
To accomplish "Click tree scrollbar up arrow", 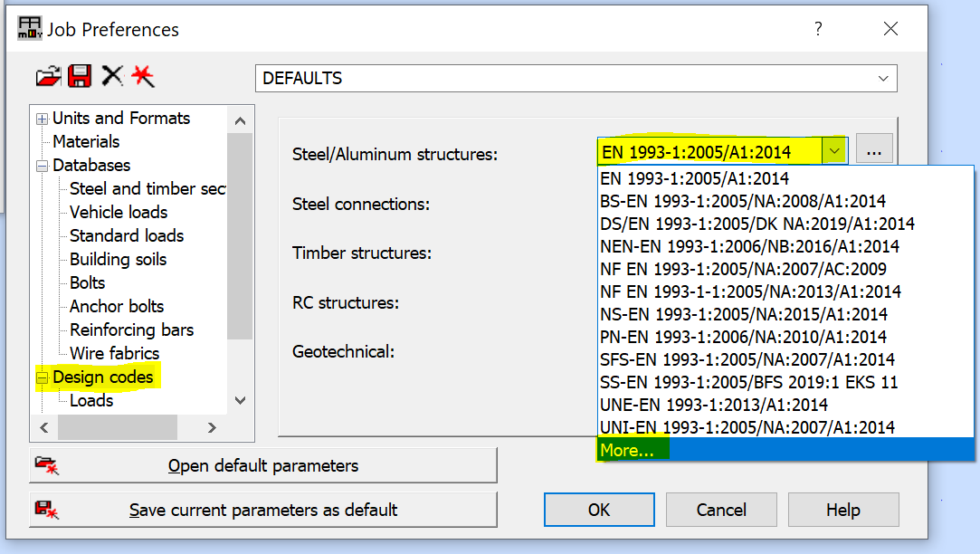I will (240, 120).
